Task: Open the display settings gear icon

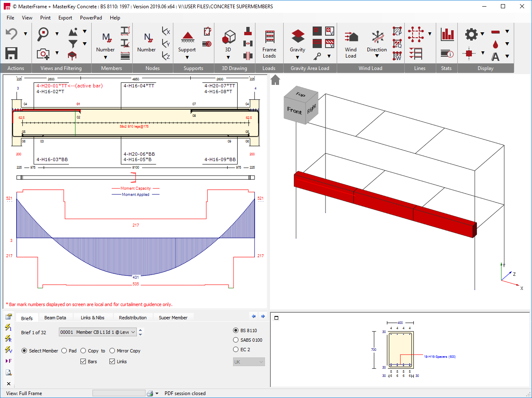Action: click(x=471, y=34)
